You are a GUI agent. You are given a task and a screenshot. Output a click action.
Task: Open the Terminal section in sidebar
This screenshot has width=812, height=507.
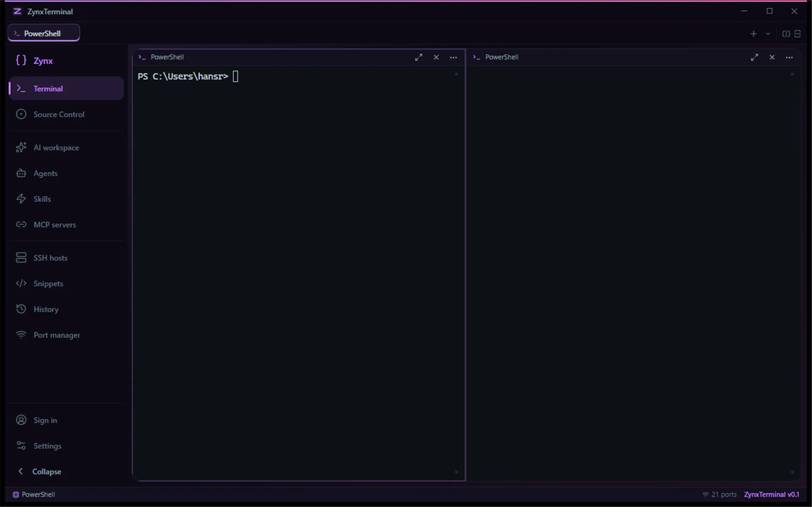pos(66,88)
